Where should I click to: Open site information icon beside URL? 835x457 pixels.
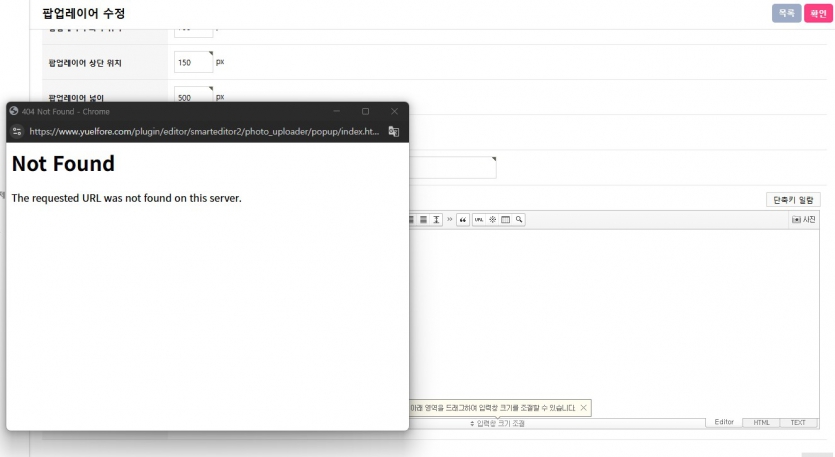[x=17, y=131]
